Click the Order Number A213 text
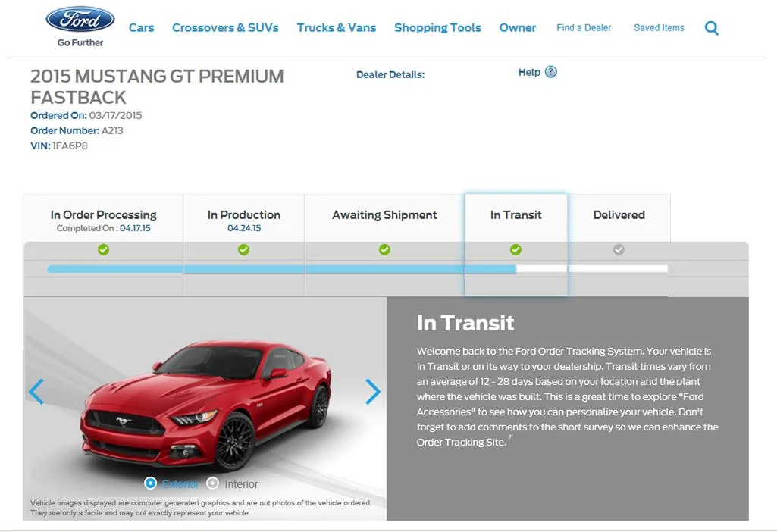The image size is (777, 532). 77,131
